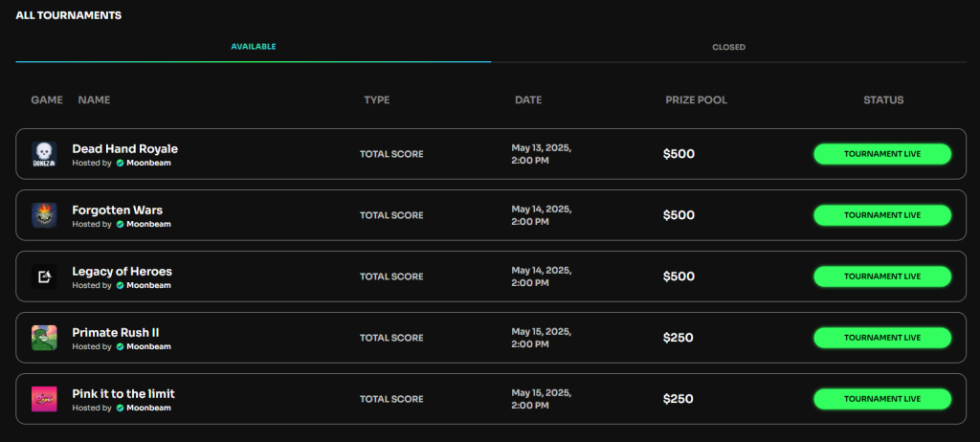This screenshot has width=980, height=442.
Task: Click the Prize Pool column header
Action: pyautogui.click(x=697, y=100)
